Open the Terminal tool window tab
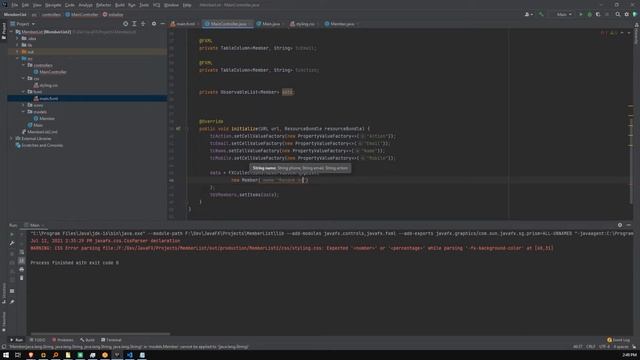 111,340
